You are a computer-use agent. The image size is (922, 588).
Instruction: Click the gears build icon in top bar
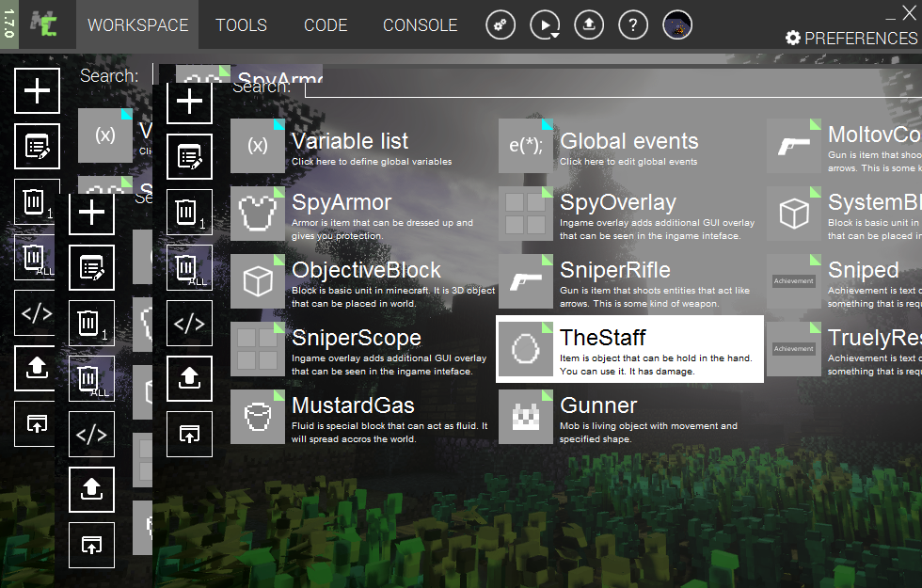(x=501, y=25)
